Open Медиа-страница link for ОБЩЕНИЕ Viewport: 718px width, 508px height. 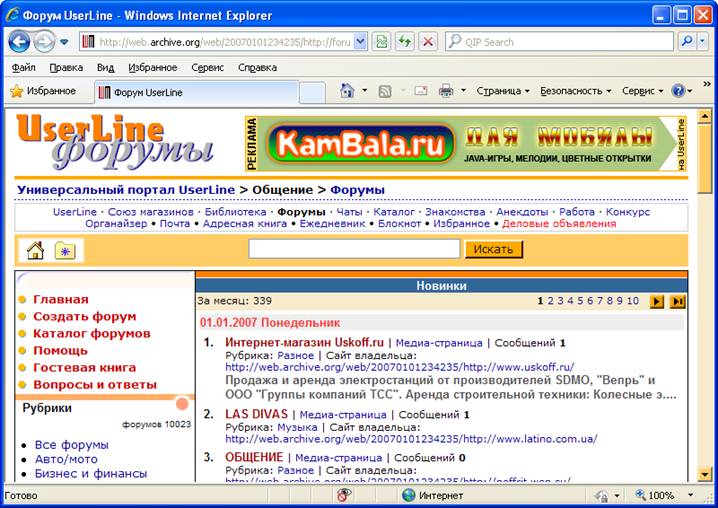tap(338, 458)
